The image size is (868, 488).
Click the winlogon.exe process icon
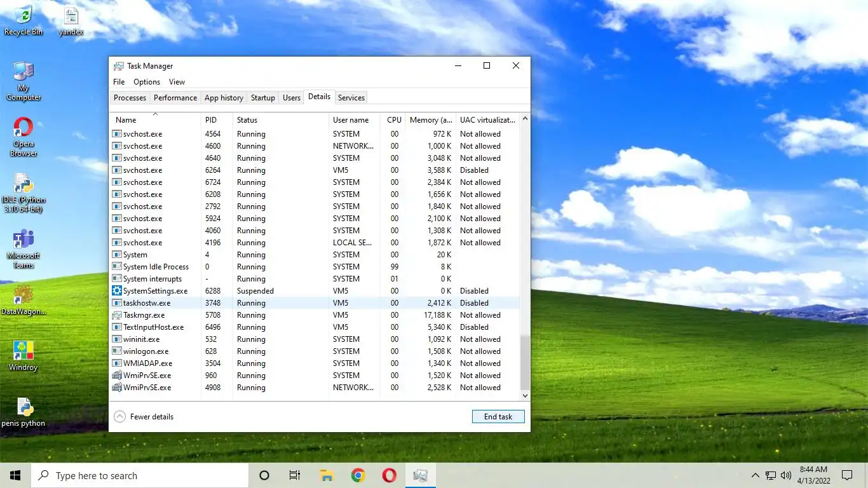[x=117, y=351]
